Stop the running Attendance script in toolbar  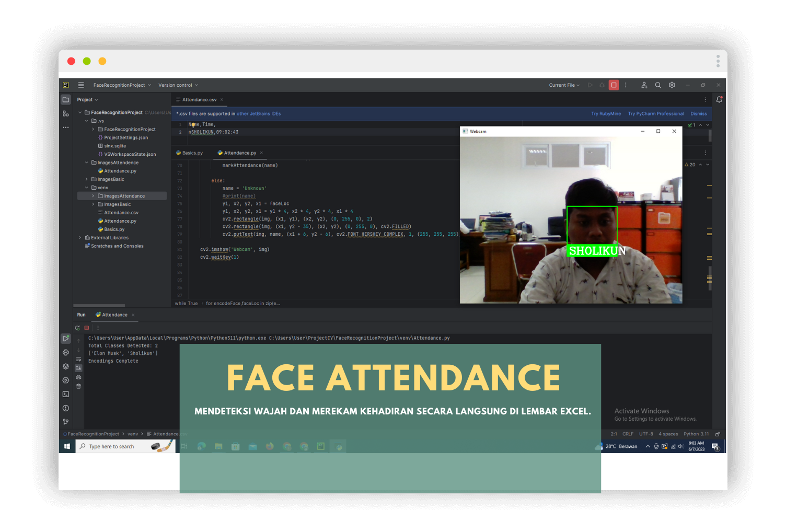(614, 85)
